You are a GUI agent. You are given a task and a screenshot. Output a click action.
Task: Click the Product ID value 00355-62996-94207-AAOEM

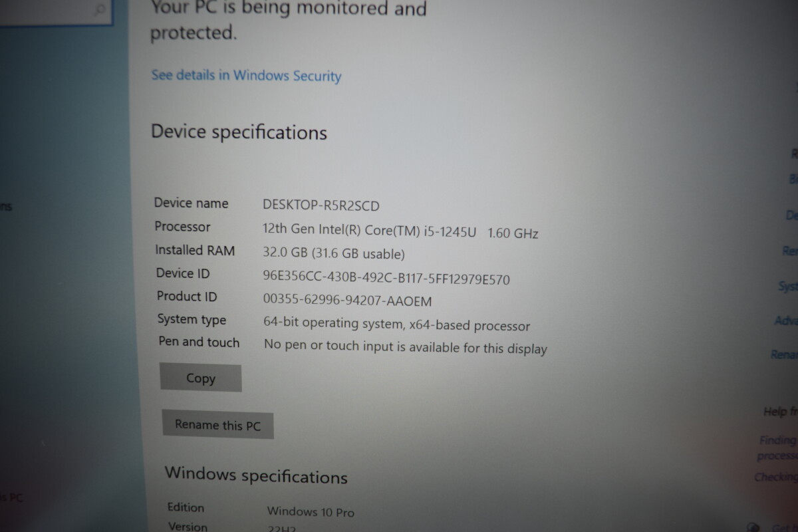[x=348, y=301]
